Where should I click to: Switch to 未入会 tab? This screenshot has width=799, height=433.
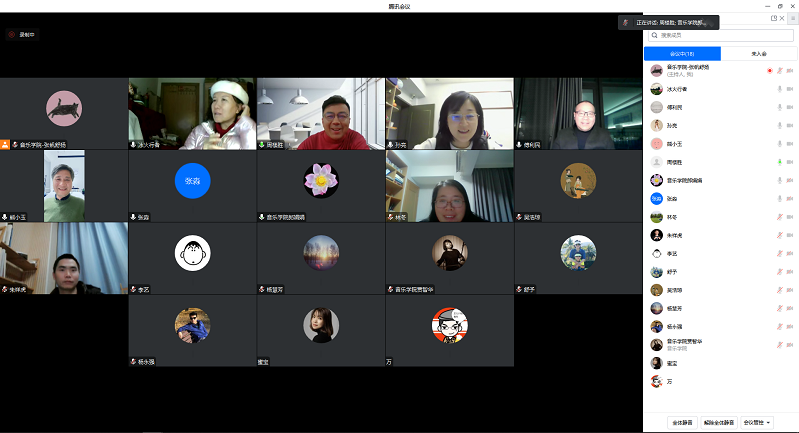pos(759,53)
